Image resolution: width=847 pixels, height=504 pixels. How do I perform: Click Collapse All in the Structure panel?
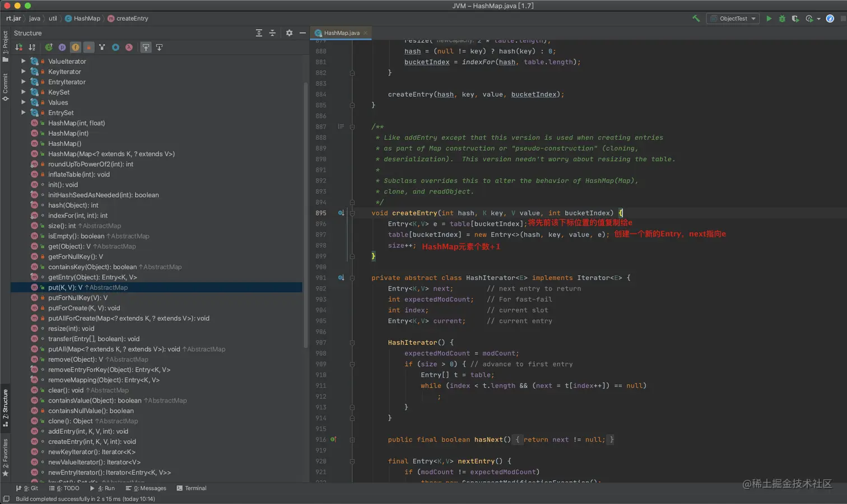coord(272,33)
